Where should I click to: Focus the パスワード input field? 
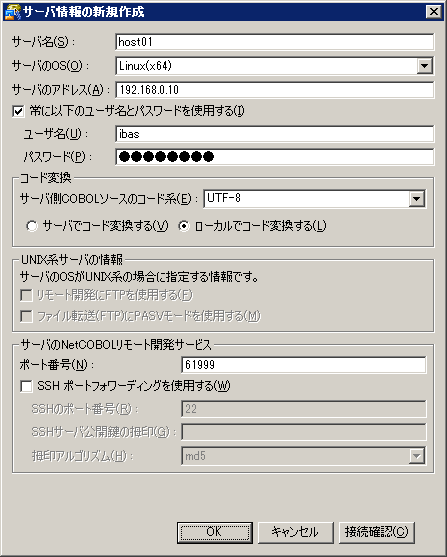[x=274, y=157]
